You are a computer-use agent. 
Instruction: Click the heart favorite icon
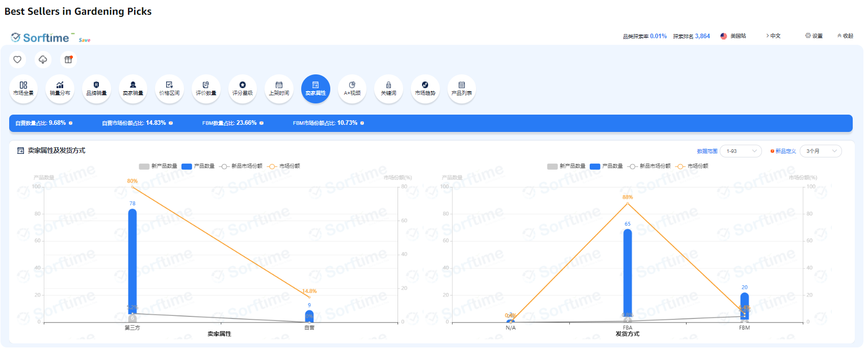17,60
